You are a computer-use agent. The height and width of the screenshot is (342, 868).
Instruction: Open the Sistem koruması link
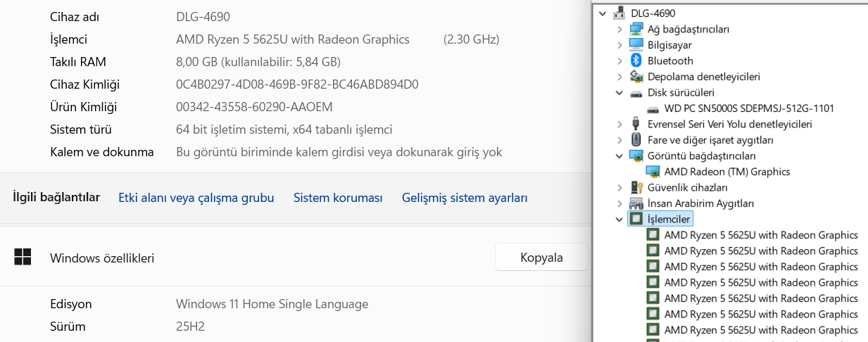pos(338,198)
